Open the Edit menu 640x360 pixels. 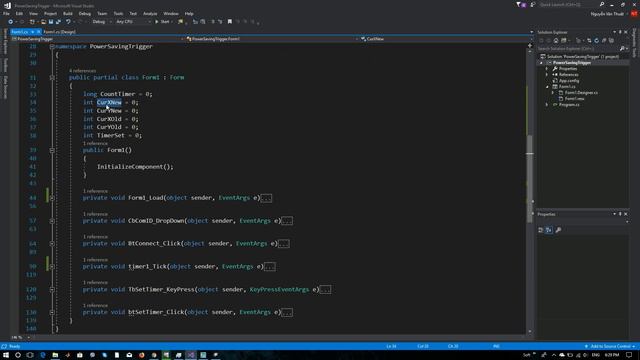pyautogui.click(x=19, y=13)
